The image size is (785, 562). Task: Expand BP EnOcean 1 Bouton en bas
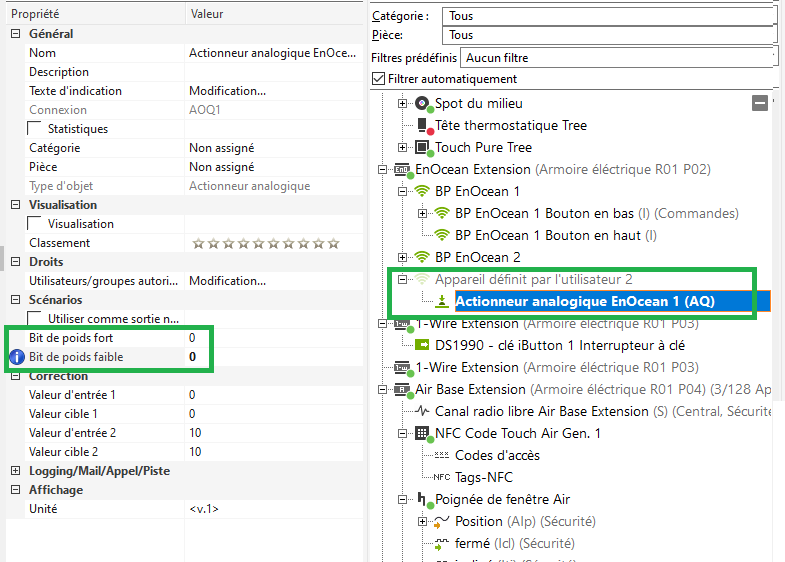[422, 213]
